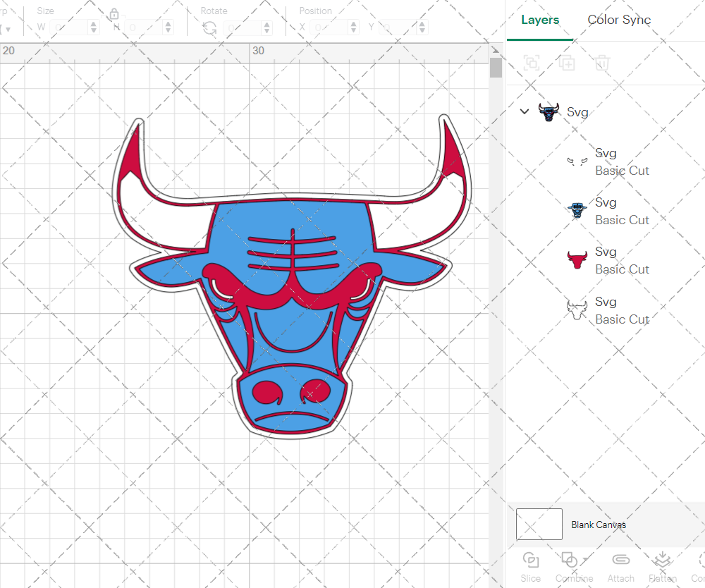Click the bull logo on the canvas
This screenshot has height=588, width=705.
[291, 276]
